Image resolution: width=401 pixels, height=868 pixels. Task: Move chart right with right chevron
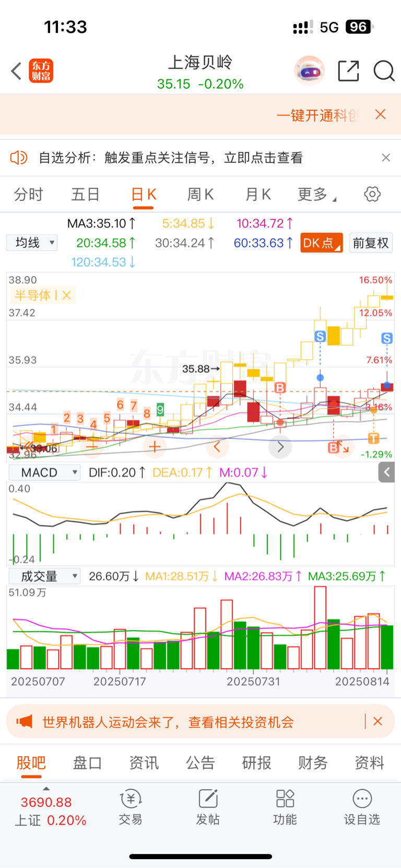click(x=280, y=447)
